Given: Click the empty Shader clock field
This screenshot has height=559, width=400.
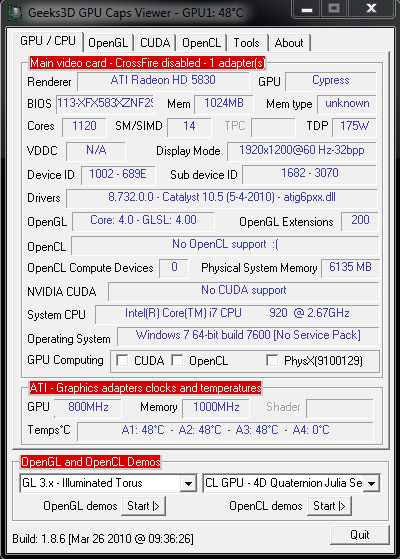Looking at the screenshot, I should coord(340,408).
